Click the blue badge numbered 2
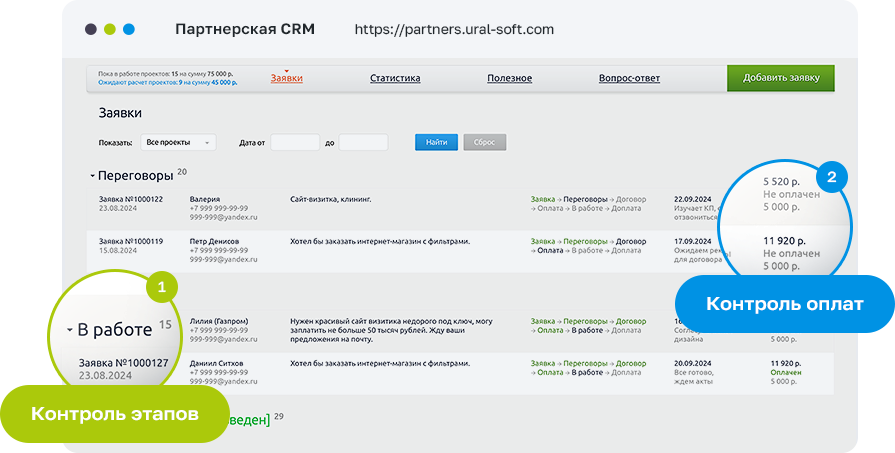895x453 pixels. tap(832, 177)
